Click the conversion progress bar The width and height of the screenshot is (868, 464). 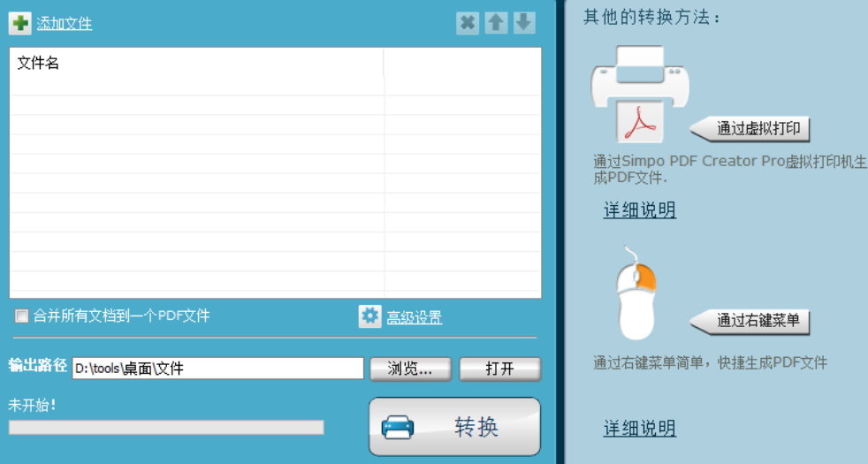(166, 427)
